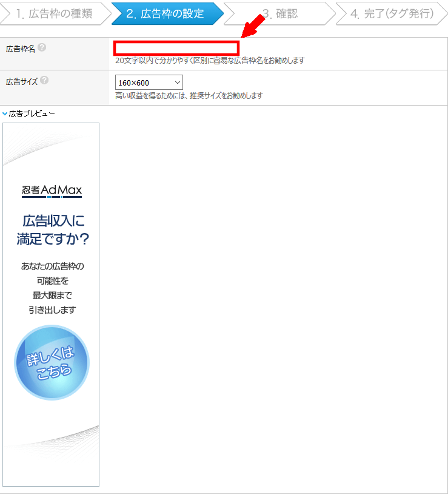Go to step 3. 確認
Screen dimensions: 448x494
[279, 13]
